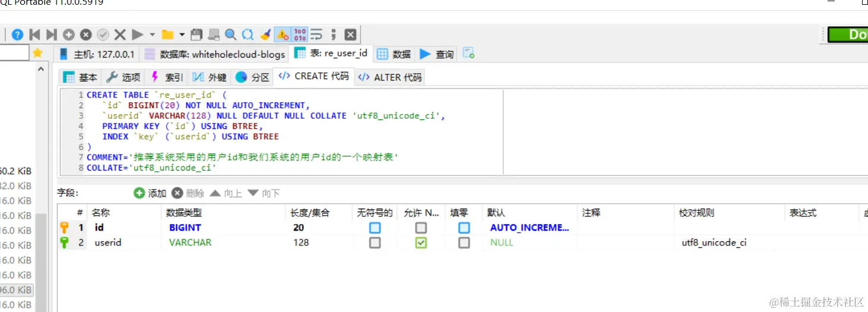
Task: Open find text magnifier icon
Action: coord(231,34)
